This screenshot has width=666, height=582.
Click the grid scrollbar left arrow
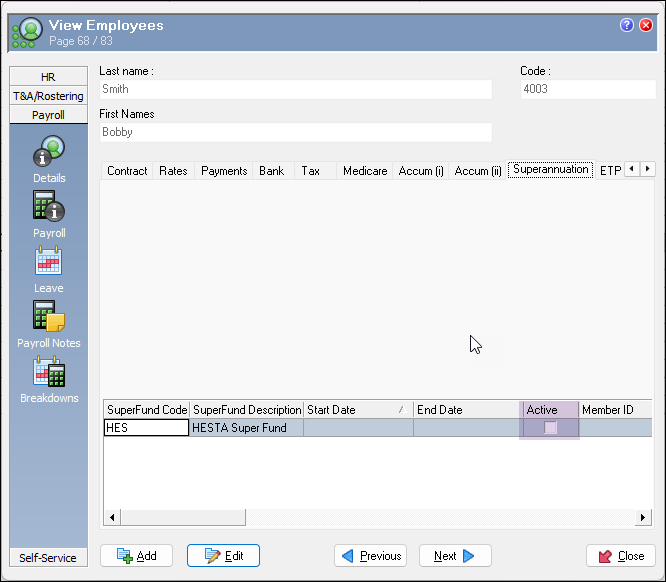coord(112,517)
